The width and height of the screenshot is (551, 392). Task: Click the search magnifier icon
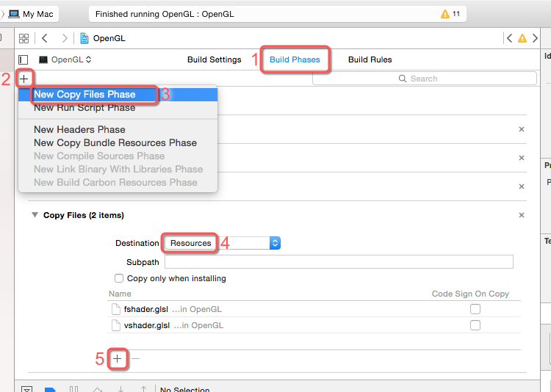point(403,79)
